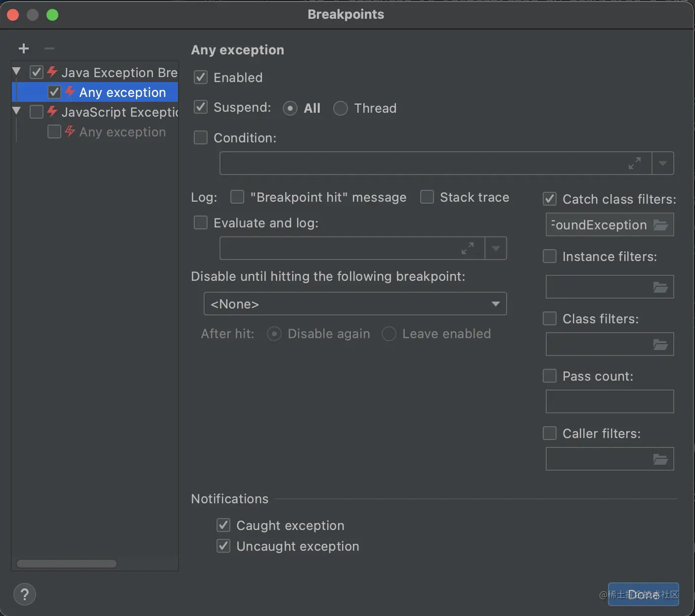Collapse the JavaScript Exception tree node

(17, 111)
